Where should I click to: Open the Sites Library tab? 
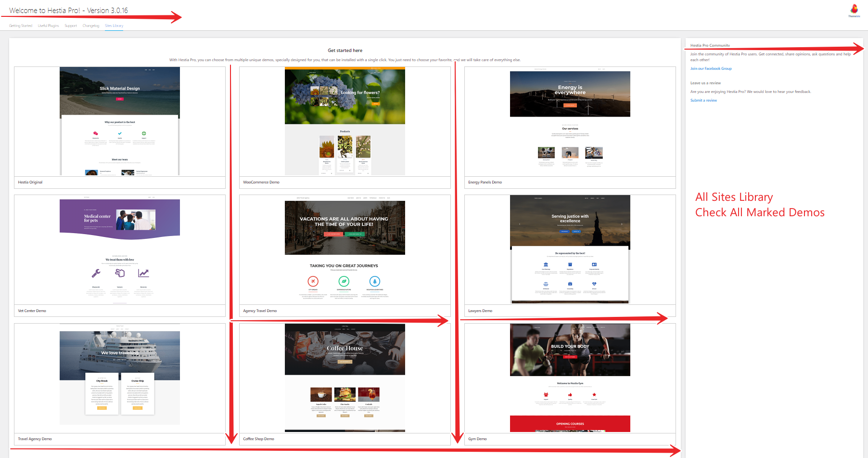click(114, 26)
